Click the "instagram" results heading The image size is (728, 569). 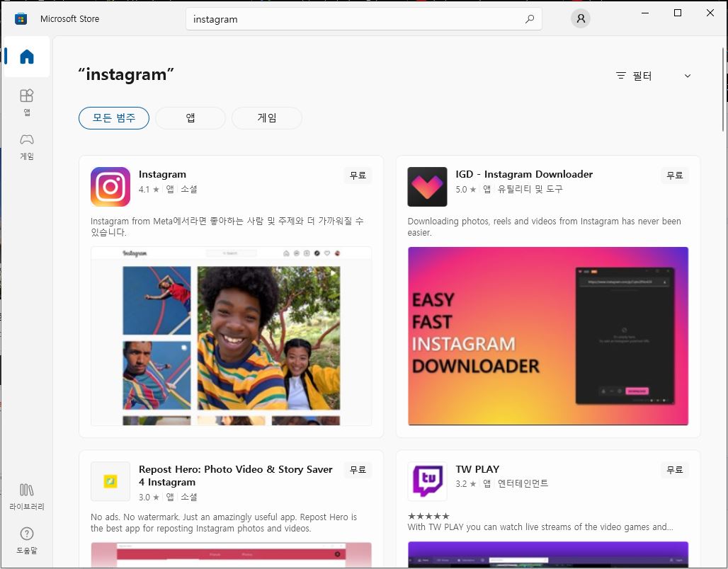pos(126,74)
